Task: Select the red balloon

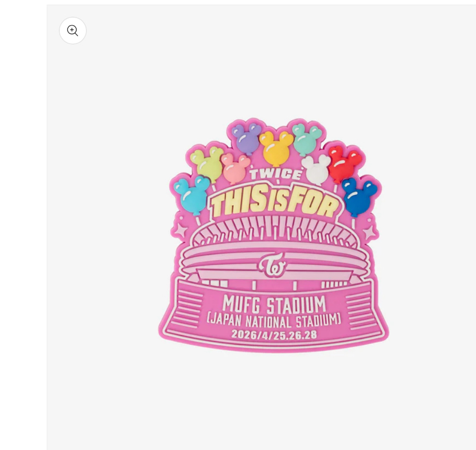Action: point(344,163)
